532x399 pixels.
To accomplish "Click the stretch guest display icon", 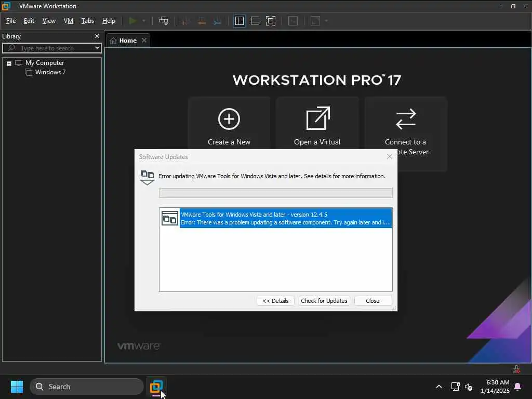I will (315, 21).
